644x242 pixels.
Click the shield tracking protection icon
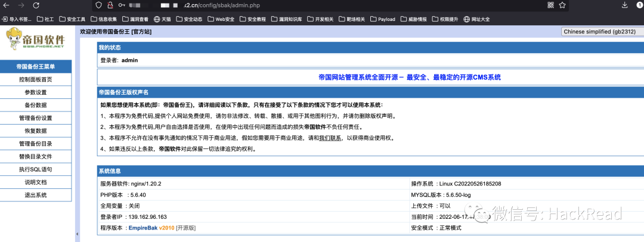pyautogui.click(x=98, y=5)
